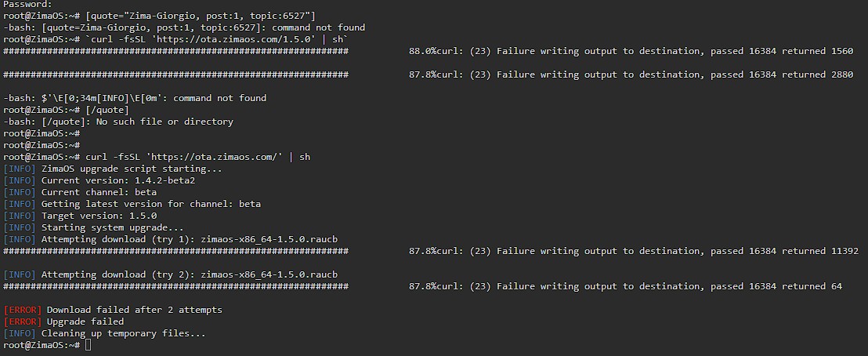This screenshot has height=356, width=868.
Task: Click the '[/quote]' command text
Action: pos(107,110)
